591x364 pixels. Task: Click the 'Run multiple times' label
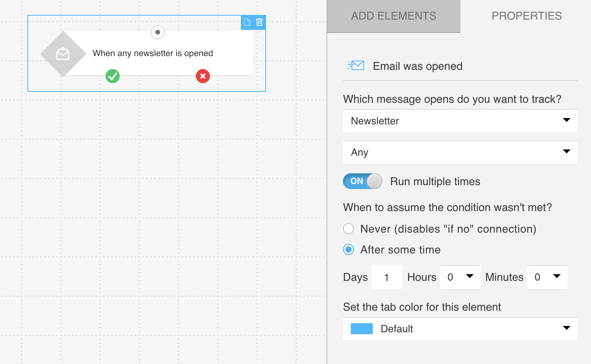pos(435,181)
